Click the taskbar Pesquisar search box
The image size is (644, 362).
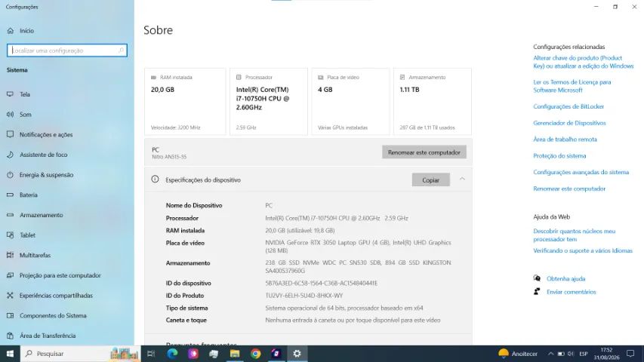(81, 354)
